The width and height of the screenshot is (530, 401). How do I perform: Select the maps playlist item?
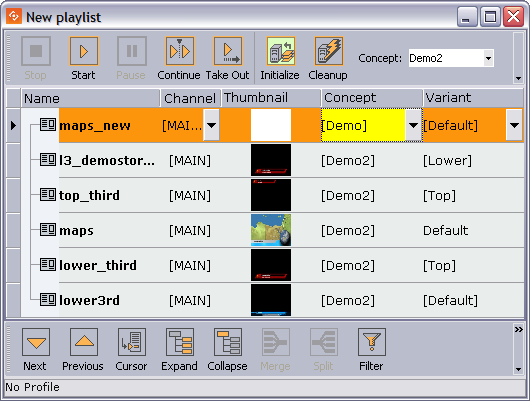[x=76, y=231]
